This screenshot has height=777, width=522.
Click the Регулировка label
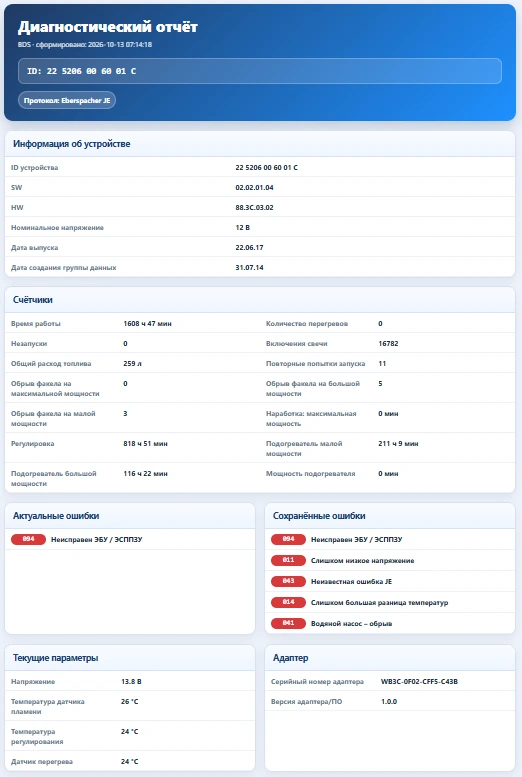(32, 444)
